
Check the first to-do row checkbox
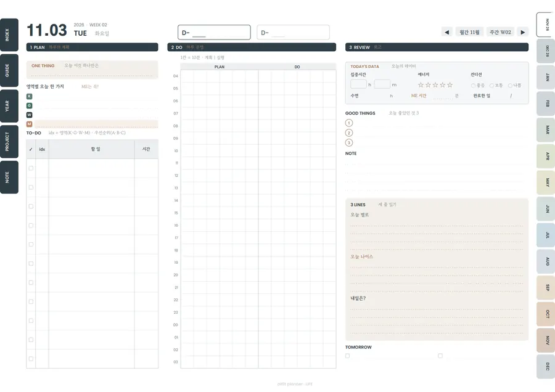pos(31,168)
